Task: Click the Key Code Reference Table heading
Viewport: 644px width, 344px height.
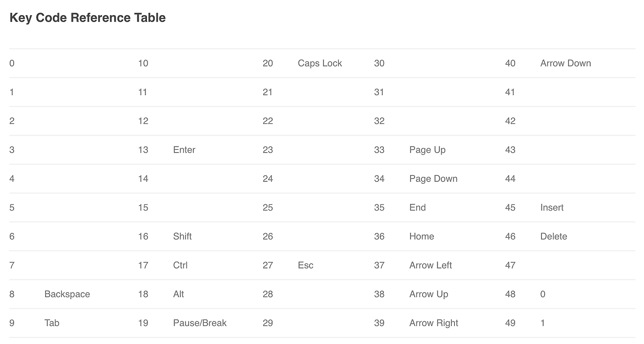Action: point(88,18)
